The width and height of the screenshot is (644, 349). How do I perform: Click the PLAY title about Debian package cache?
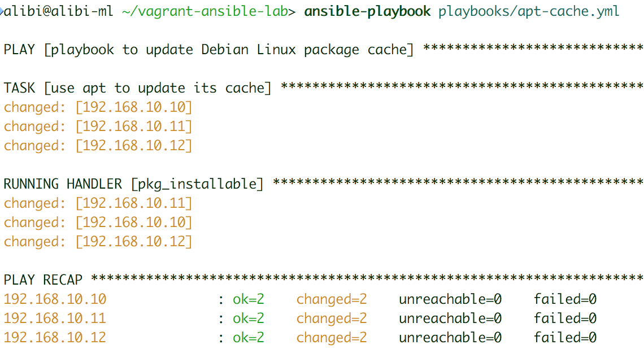coord(209,50)
